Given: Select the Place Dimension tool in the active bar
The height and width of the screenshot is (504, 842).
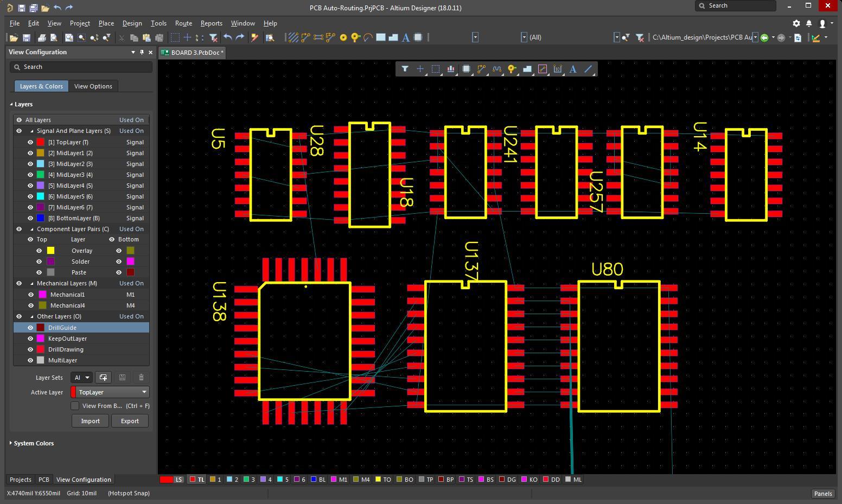Looking at the screenshot, I should pyautogui.click(x=557, y=69).
